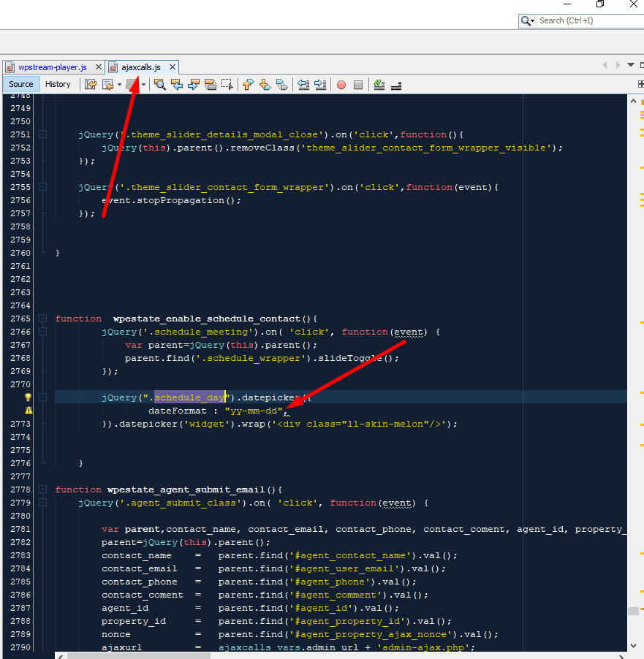Open the History view button

click(58, 84)
